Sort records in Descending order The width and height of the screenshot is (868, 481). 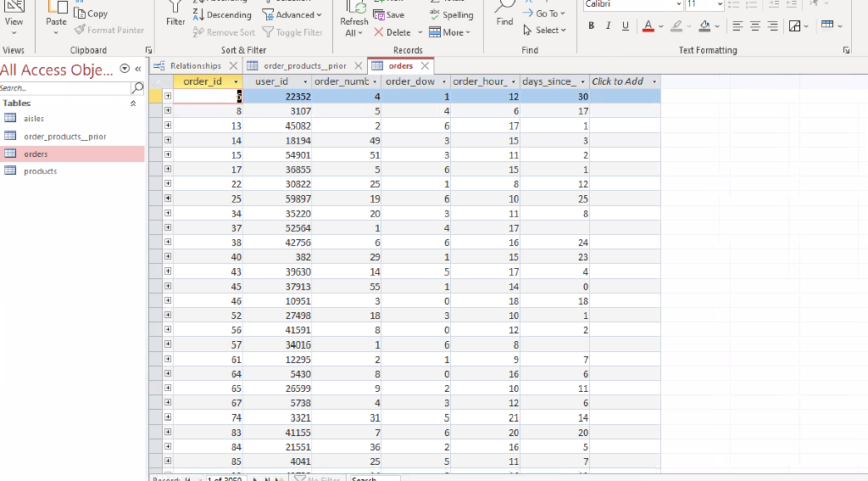click(223, 14)
